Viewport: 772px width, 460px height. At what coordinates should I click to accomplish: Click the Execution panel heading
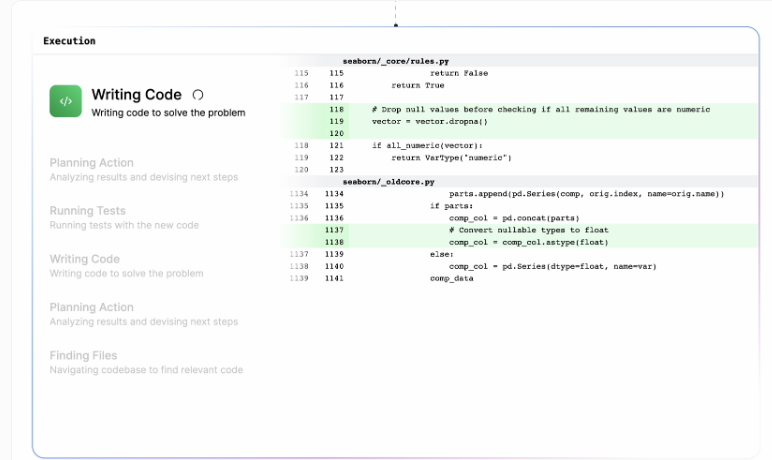pyautogui.click(x=69, y=41)
